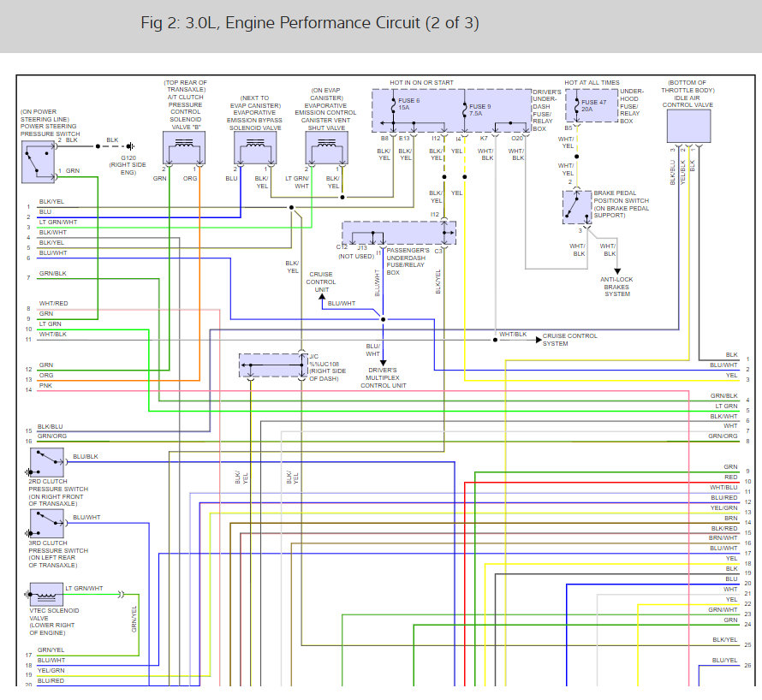This screenshot has width=762, height=700.
Task: Click the 'BRAKE PEDAL POSITION SWITCH' description text
Action: pyautogui.click(x=621, y=204)
